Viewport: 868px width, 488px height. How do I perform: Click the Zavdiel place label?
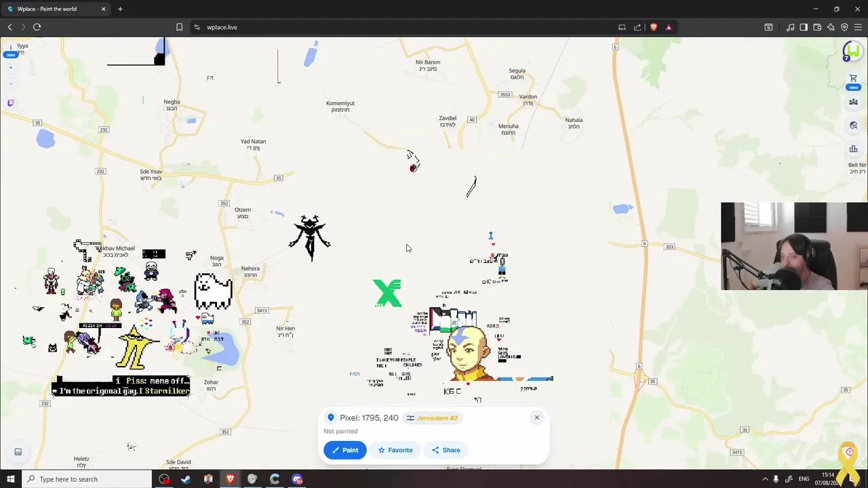448,121
